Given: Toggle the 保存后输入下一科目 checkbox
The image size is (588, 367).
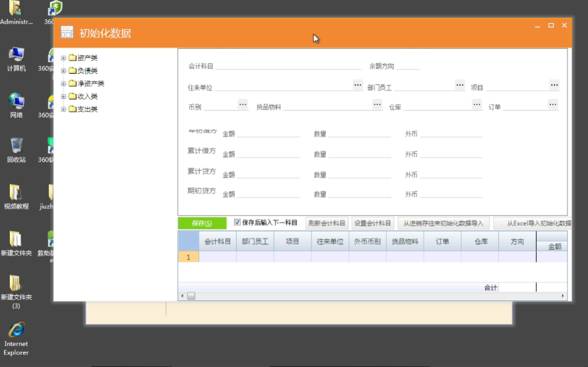Looking at the screenshot, I should pyautogui.click(x=238, y=223).
